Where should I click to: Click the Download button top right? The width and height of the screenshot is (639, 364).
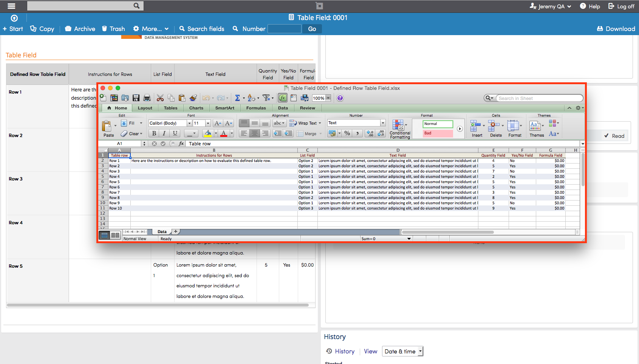(615, 29)
